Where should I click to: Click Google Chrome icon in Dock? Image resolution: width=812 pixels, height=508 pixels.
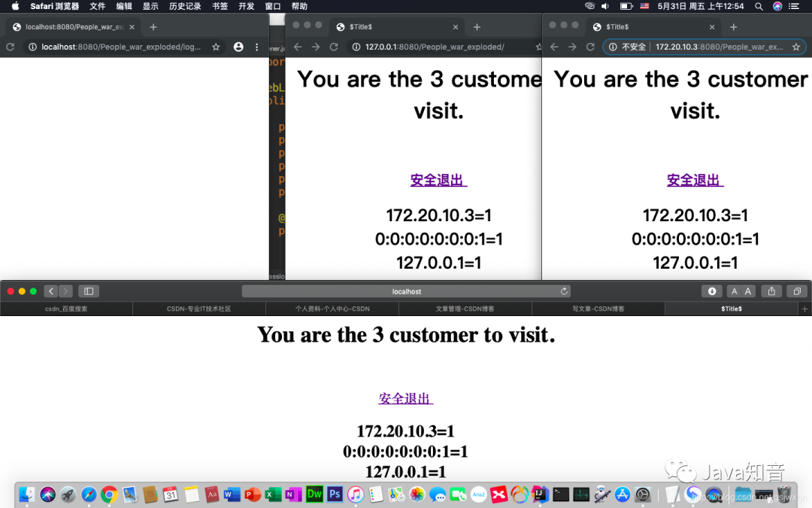tap(109, 494)
